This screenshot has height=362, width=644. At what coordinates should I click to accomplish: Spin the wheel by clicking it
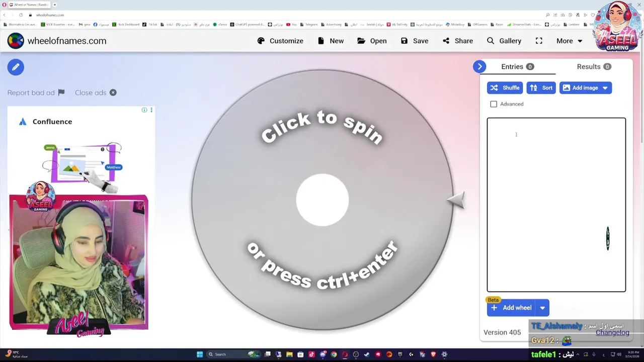(323, 200)
